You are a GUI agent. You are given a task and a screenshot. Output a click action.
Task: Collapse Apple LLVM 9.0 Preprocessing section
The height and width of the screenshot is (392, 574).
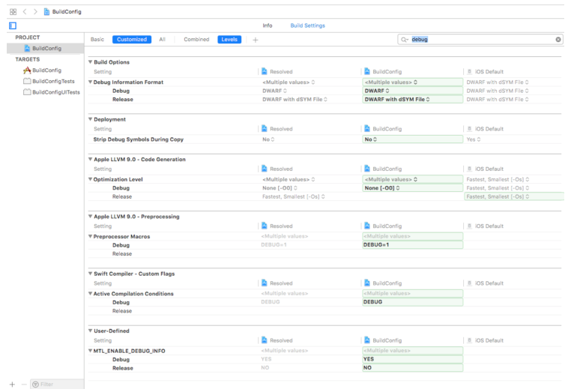[90, 217]
